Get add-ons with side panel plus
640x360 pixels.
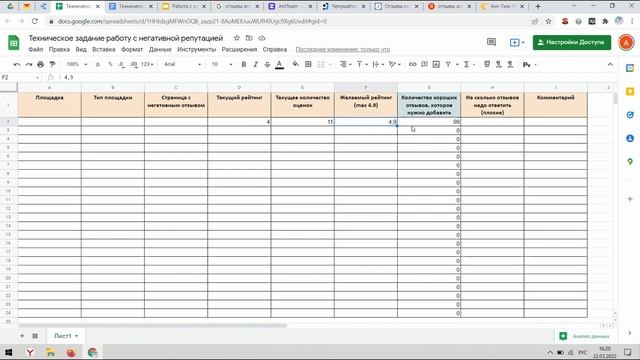pyautogui.click(x=630, y=199)
